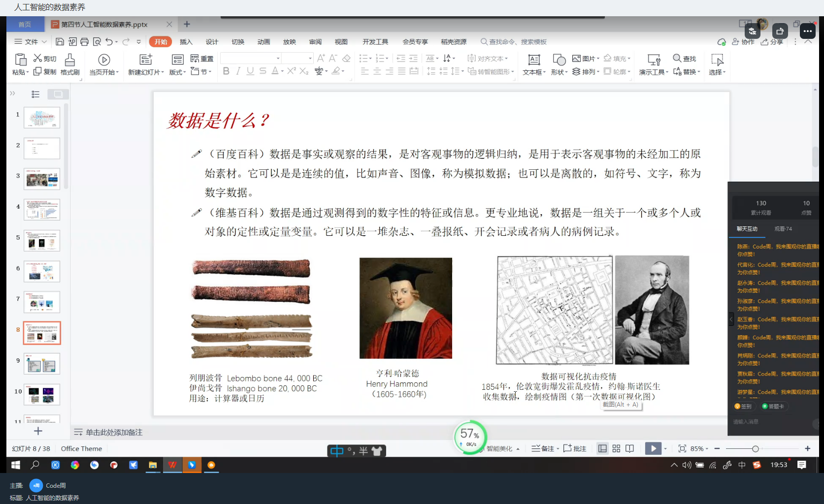The width and height of the screenshot is (824, 504).
Task: Click the clear formatting eraser icon
Action: pos(346,58)
